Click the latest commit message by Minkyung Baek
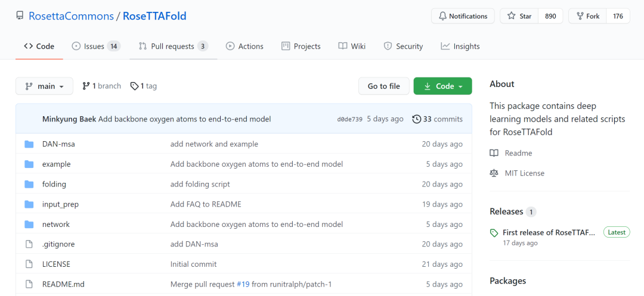The width and height of the screenshot is (644, 296). click(184, 119)
